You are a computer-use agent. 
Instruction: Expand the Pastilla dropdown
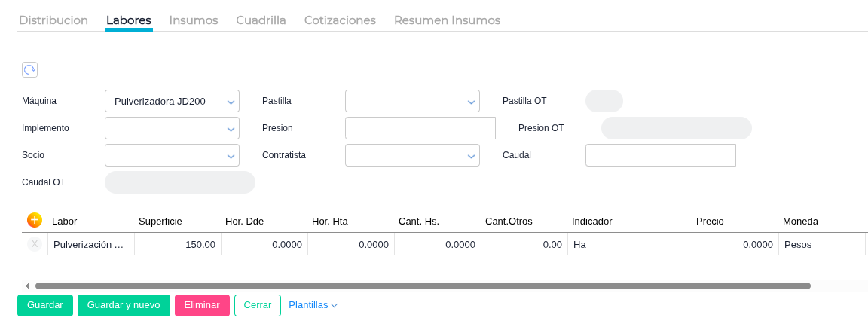[471, 102]
